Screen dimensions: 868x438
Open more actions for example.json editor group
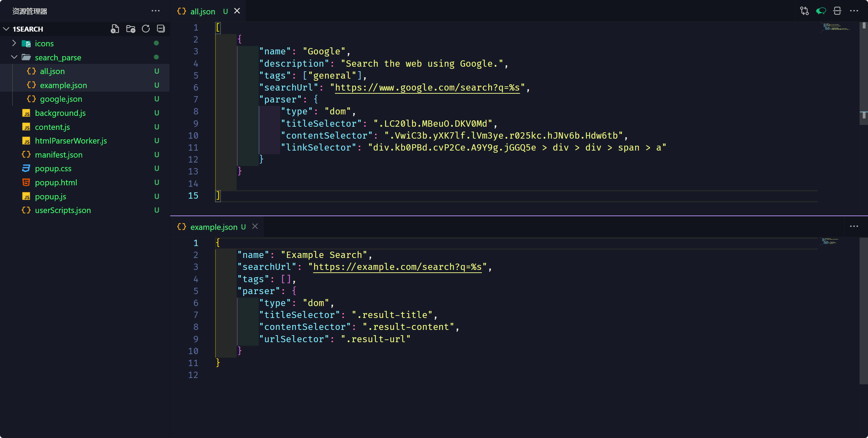[854, 226]
